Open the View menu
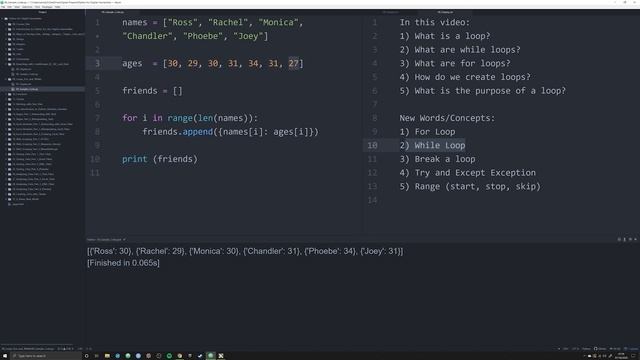Image resolution: width=640 pixels, height=360 pixels. click(x=17, y=7)
